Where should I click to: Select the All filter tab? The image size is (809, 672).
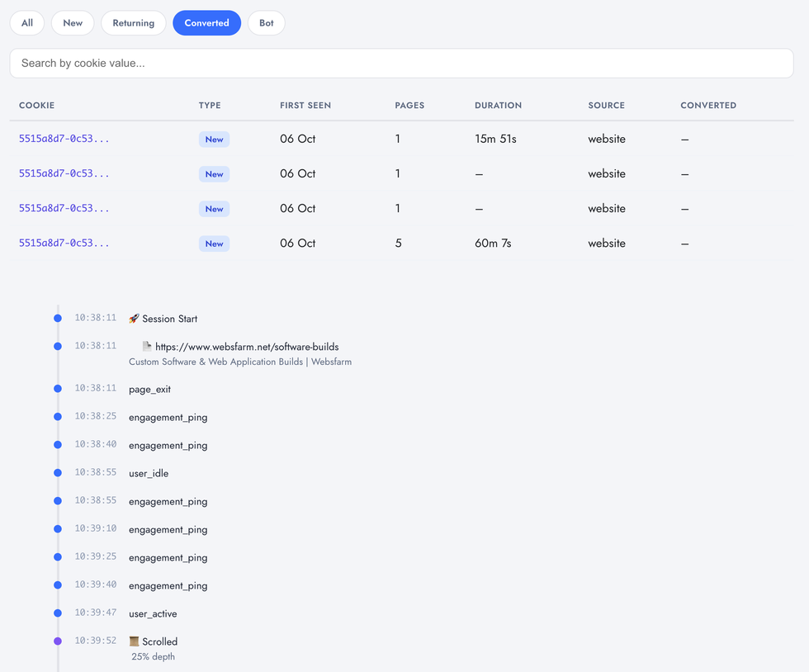click(x=26, y=23)
